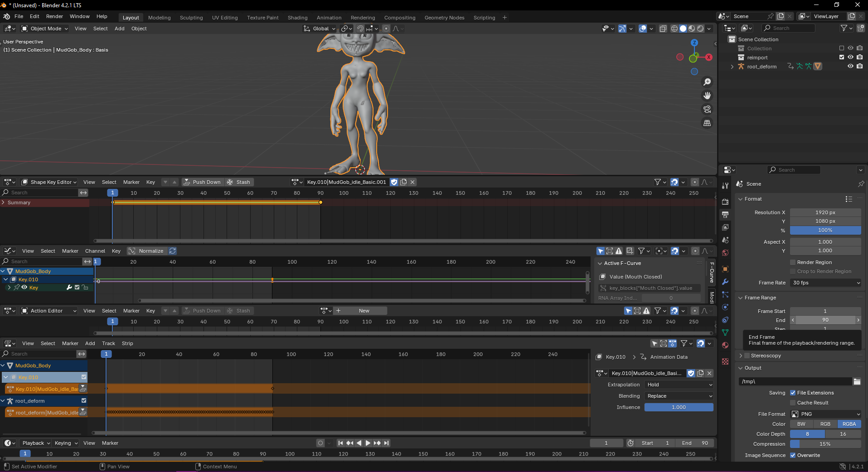Jump to the timeline end frame
The image size is (868, 472).
pyautogui.click(x=386, y=443)
